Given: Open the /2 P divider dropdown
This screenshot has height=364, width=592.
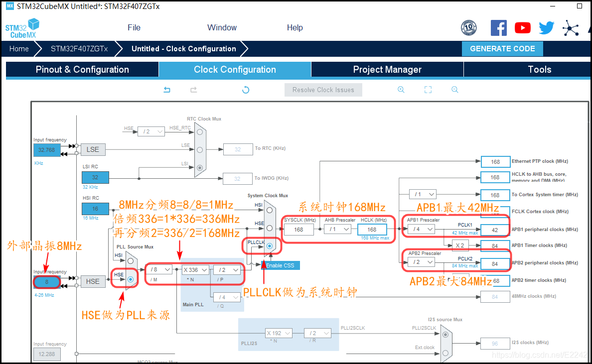Looking at the screenshot, I should [x=227, y=270].
